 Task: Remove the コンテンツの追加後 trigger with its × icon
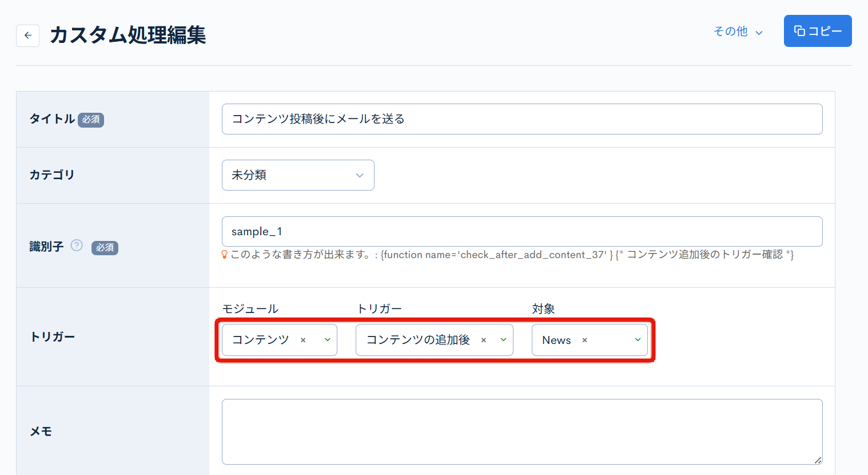[x=483, y=339]
